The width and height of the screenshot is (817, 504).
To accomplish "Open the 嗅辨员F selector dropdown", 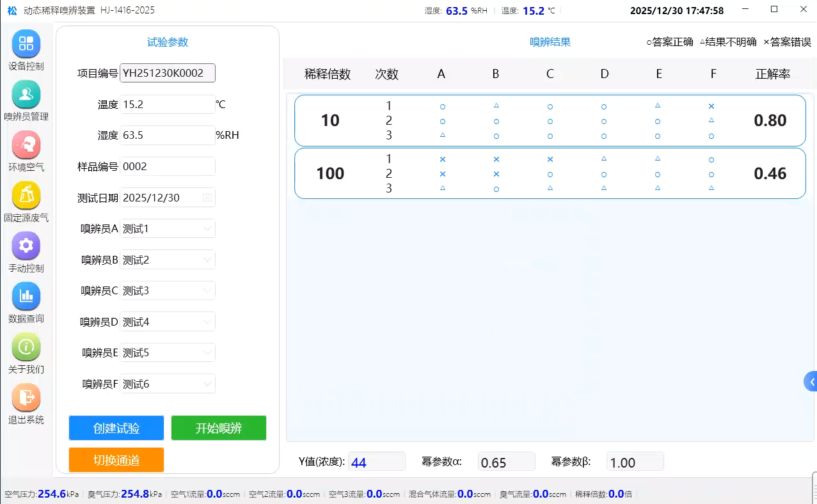I will [x=207, y=383].
